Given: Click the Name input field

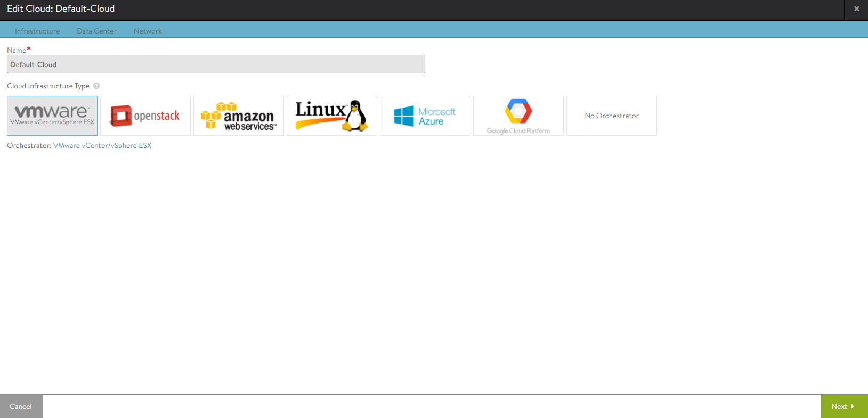Looking at the screenshot, I should point(216,64).
